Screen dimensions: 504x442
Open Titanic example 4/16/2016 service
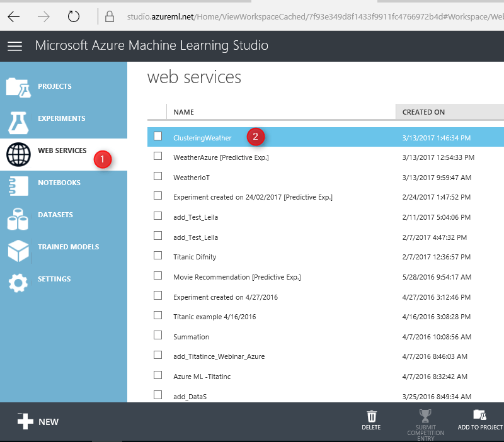215,317
